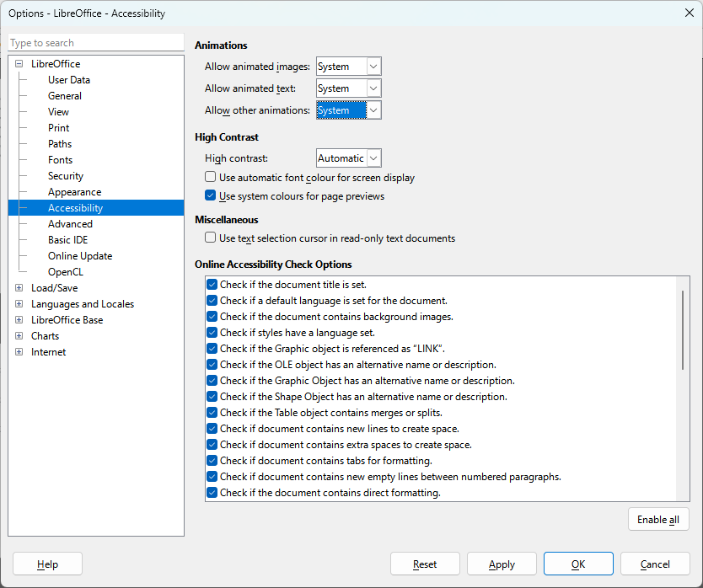This screenshot has height=588, width=703.
Task: Click accessibility check list scrollbar
Action: 683,330
